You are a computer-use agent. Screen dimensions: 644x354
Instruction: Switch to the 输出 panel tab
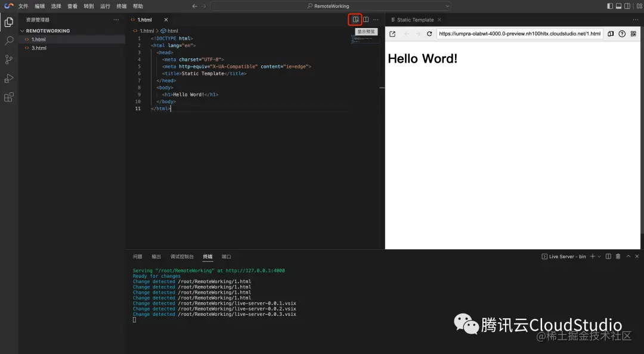[x=156, y=257]
